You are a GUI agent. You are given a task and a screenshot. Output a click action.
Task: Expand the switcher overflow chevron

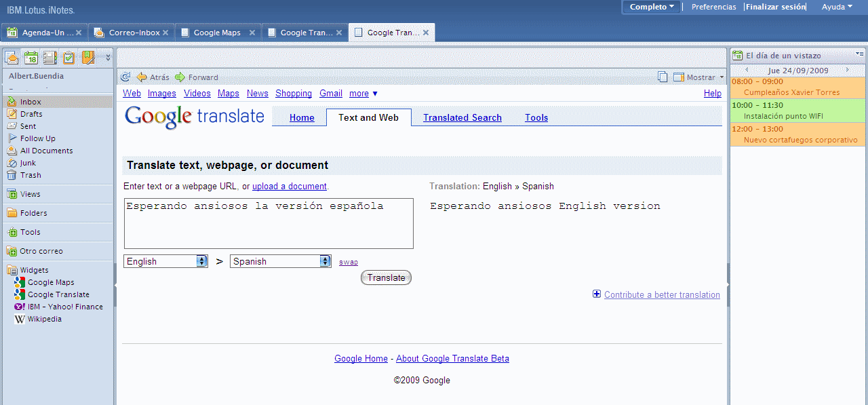coord(108,58)
